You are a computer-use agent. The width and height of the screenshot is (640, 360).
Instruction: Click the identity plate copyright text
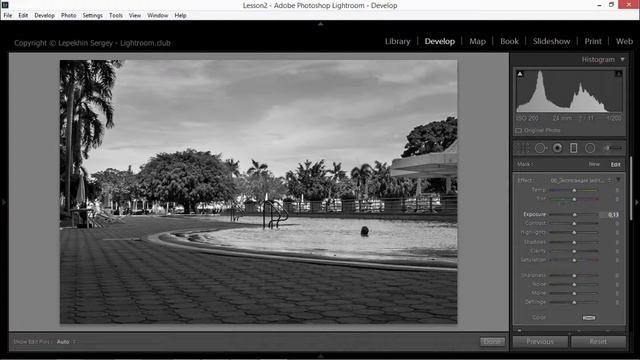point(92,43)
